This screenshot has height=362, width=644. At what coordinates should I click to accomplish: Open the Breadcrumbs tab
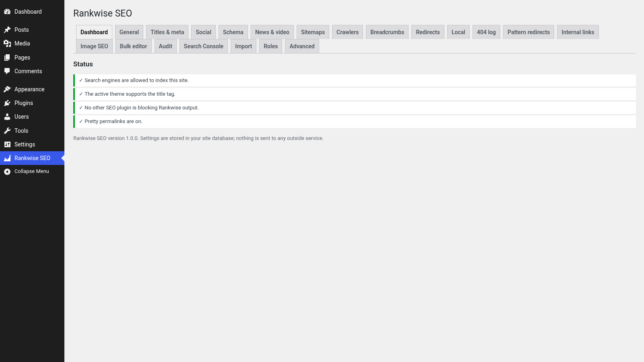coord(387,32)
